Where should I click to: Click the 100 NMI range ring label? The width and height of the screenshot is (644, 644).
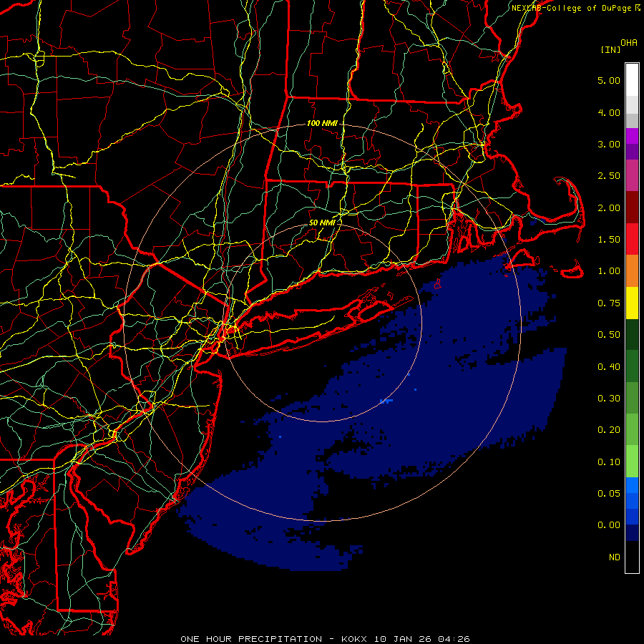[x=322, y=123]
